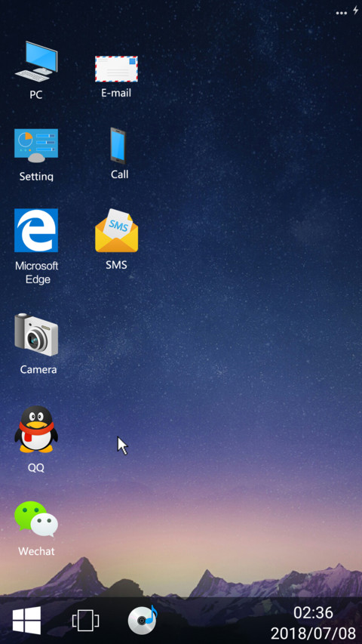Click the lightning bolt charging icon
Image resolution: width=362 pixels, height=644 pixels.
coord(355,11)
